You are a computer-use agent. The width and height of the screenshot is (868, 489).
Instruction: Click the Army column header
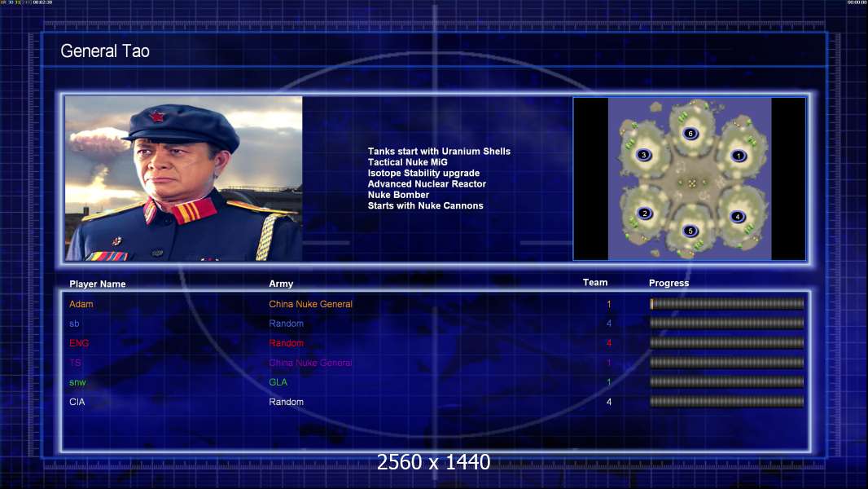[x=281, y=284]
